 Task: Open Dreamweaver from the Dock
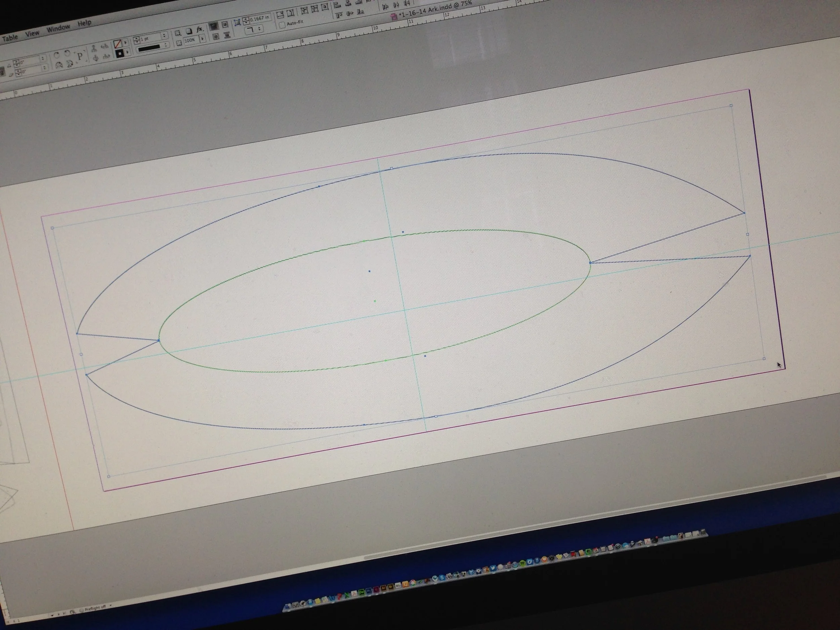[x=362, y=592]
